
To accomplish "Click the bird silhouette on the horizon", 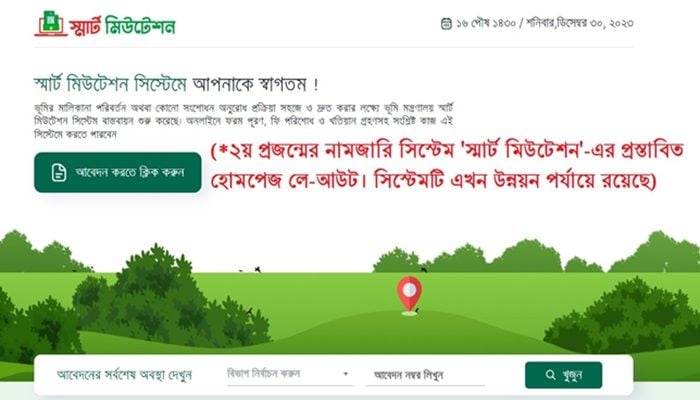I will tap(257, 269).
